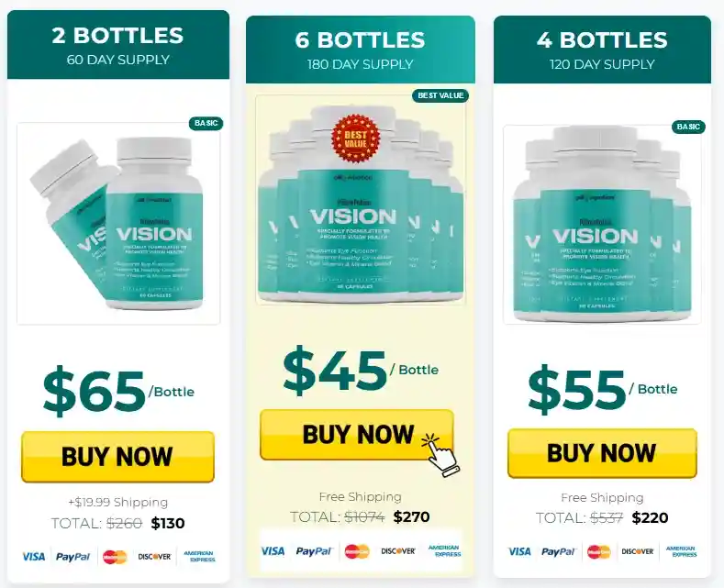Click the BEST VALUE corner label

440,95
